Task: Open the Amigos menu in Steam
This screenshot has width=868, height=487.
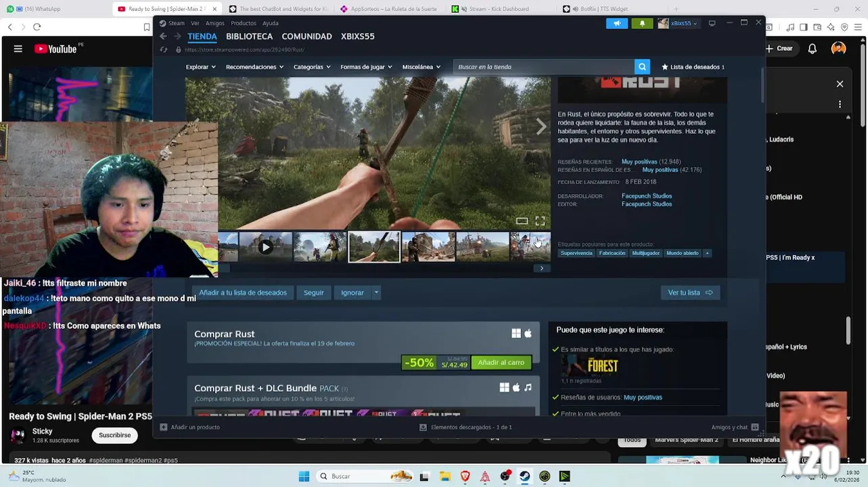Action: (214, 23)
